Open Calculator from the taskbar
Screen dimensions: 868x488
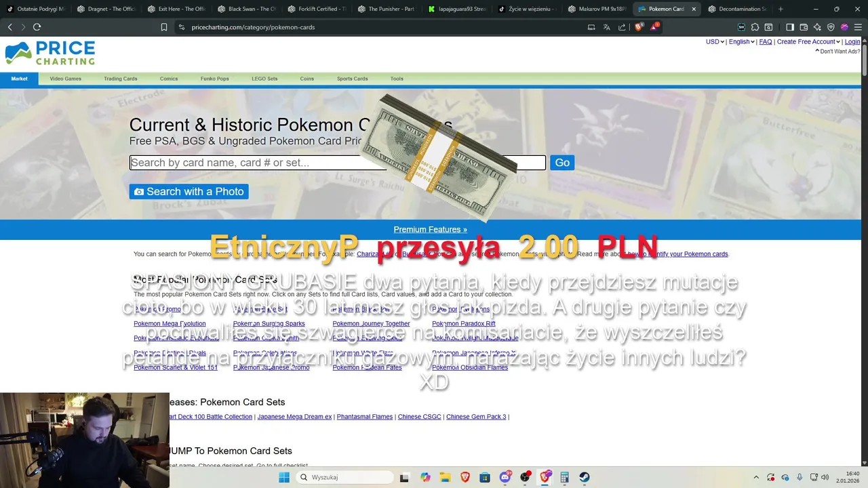(564, 477)
